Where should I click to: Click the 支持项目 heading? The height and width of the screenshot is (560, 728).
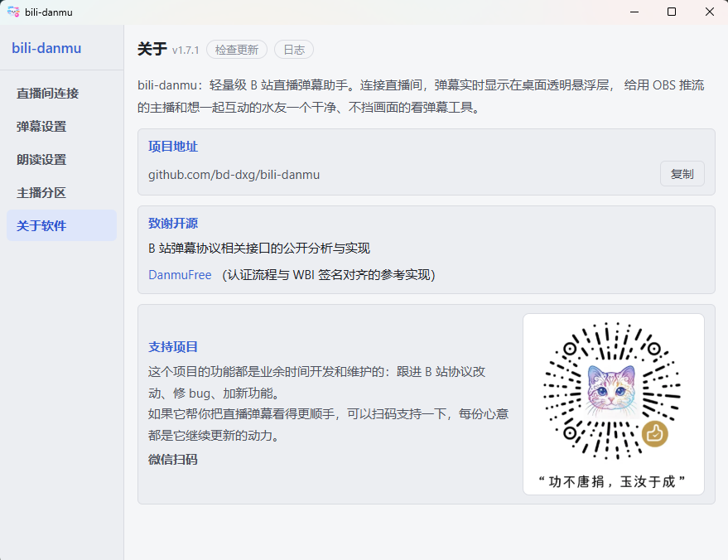(x=173, y=347)
